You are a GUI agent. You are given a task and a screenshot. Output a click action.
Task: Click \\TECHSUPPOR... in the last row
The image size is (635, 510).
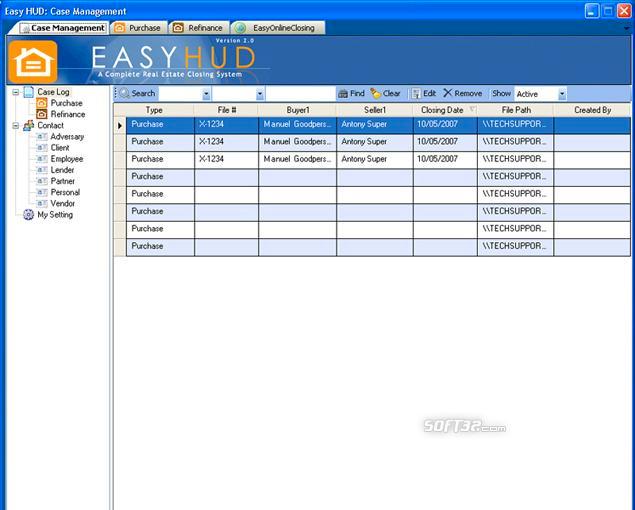point(514,246)
